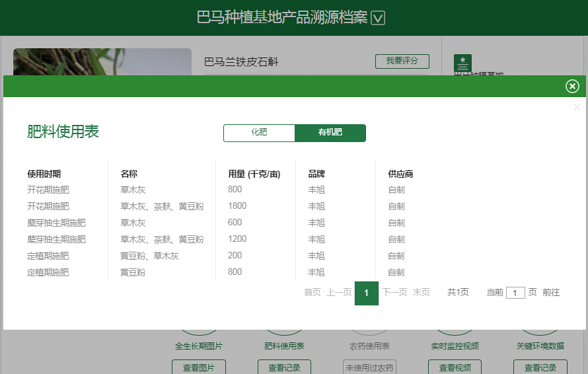Click 查看记录 under 关键环境数据
588x374 pixels.
click(x=540, y=367)
